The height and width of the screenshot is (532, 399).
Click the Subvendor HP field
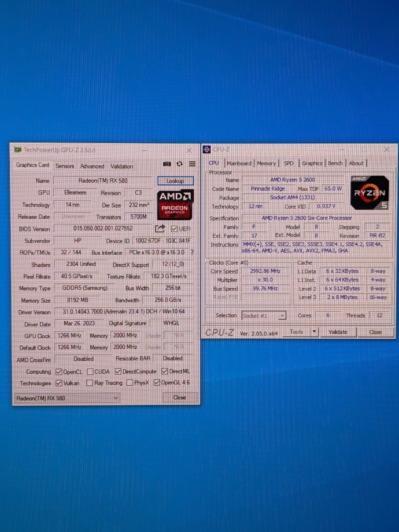(x=77, y=241)
